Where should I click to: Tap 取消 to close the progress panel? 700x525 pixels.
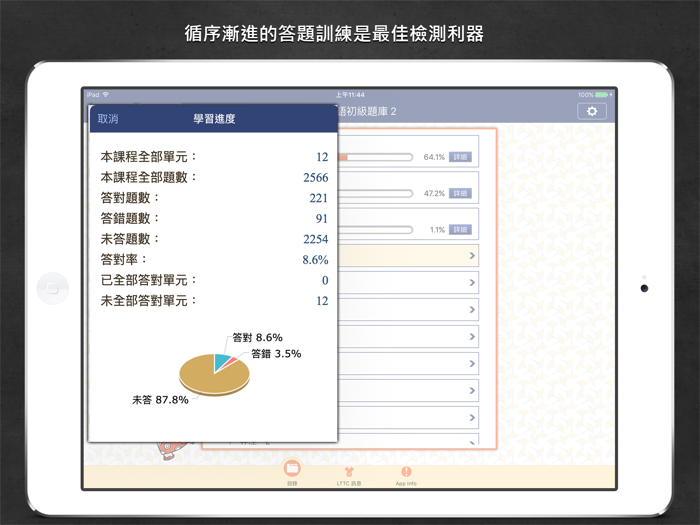pos(108,119)
